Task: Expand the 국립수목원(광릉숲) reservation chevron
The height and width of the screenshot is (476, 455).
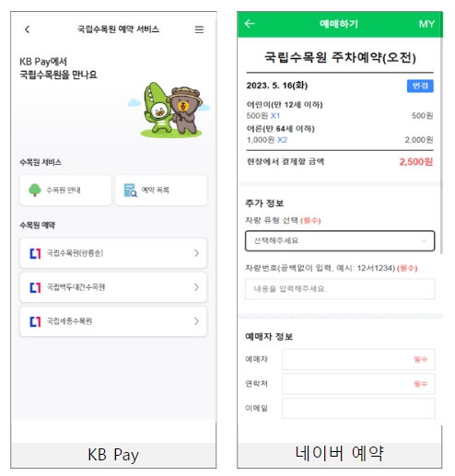Action: 196,253
